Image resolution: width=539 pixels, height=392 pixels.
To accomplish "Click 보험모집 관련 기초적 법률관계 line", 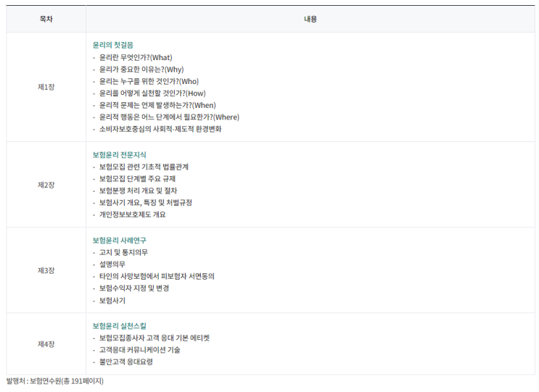I will click(144, 167).
